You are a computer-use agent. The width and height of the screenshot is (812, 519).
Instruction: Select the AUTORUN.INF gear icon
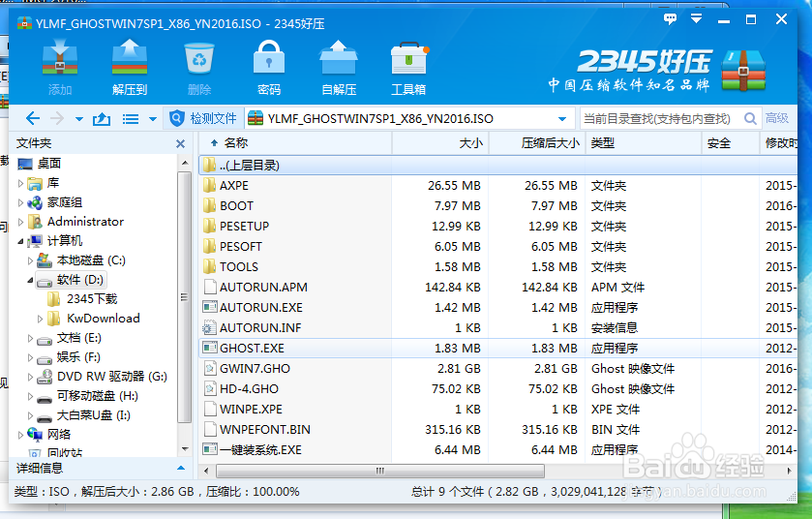click(x=209, y=328)
